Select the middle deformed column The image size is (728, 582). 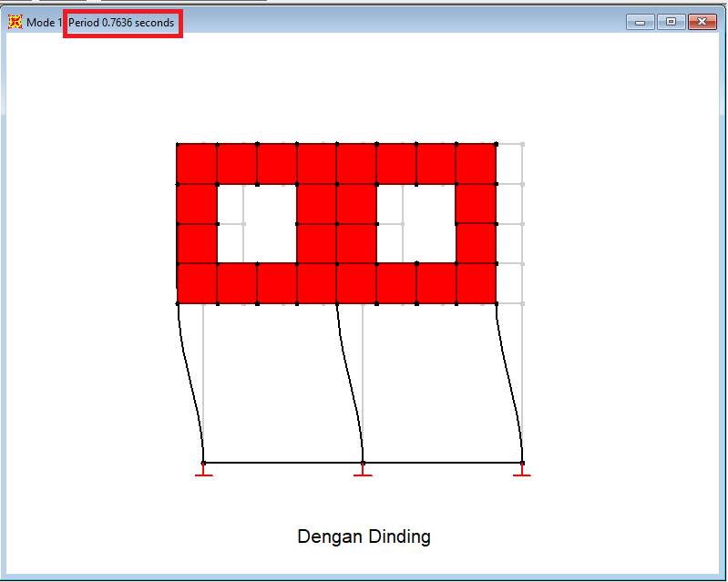(x=349, y=383)
